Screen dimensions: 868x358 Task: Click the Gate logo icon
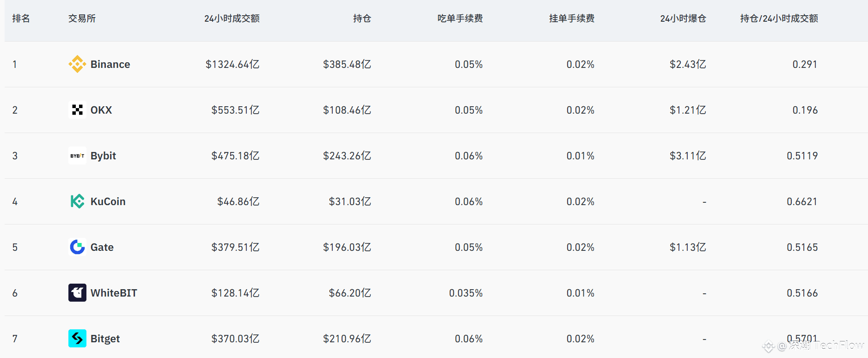77,247
